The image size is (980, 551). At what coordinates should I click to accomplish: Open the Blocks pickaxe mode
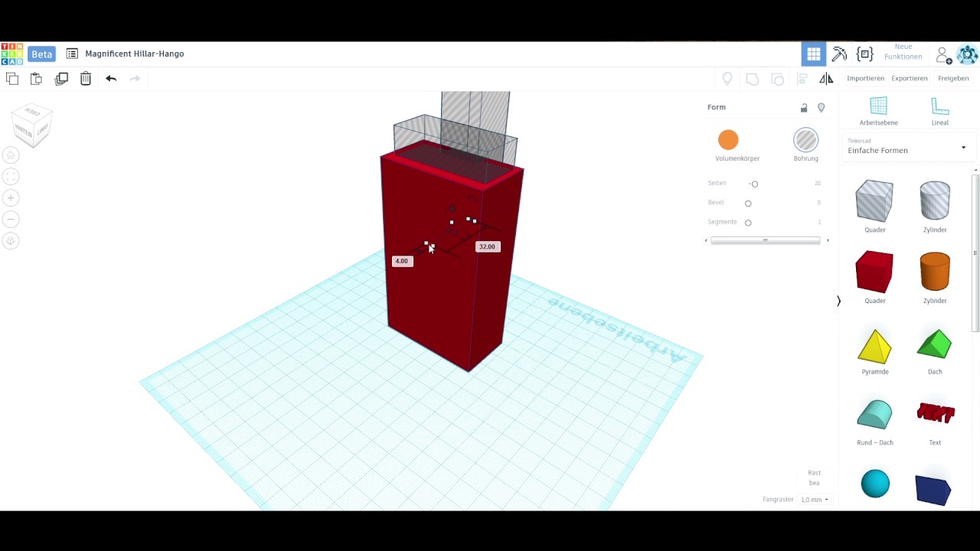(x=839, y=54)
